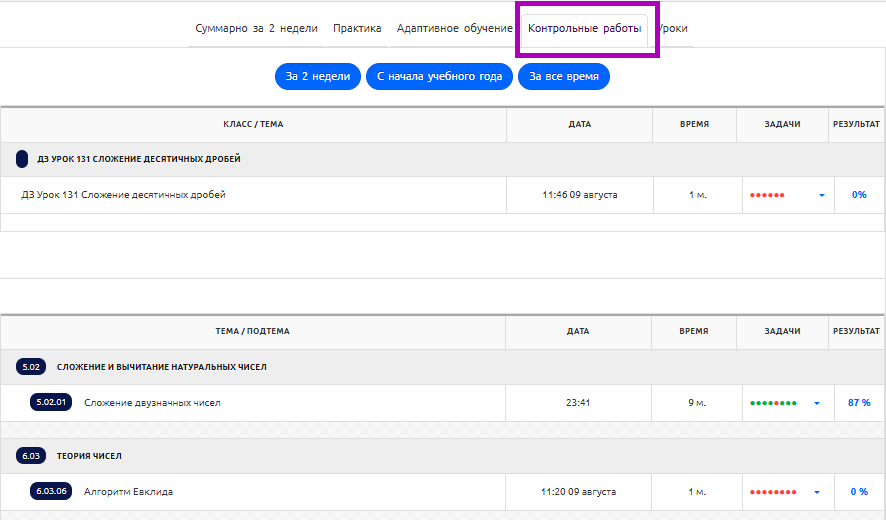Image resolution: width=886 pixels, height=520 pixels.
Task: Click the 9 м. time cell
Action: tap(697, 402)
